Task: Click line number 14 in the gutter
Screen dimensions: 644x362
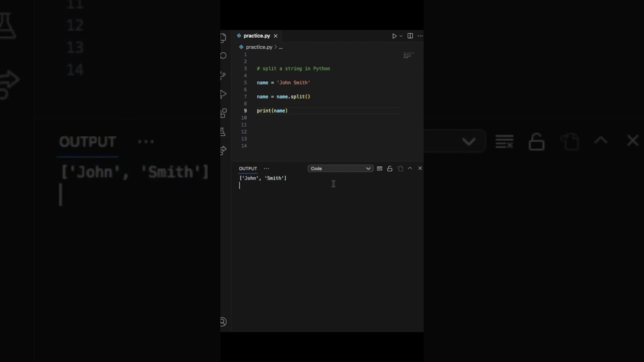Action: (244, 146)
